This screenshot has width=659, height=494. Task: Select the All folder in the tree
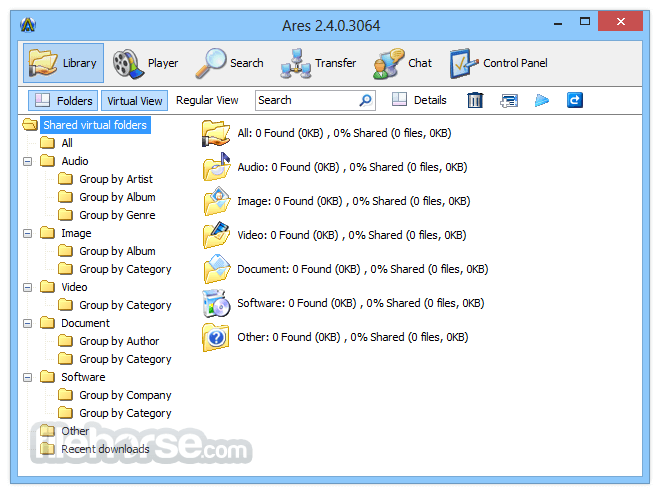tap(67, 143)
